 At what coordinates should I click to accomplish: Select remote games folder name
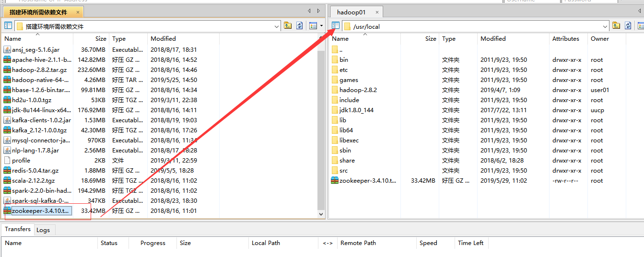tap(349, 80)
